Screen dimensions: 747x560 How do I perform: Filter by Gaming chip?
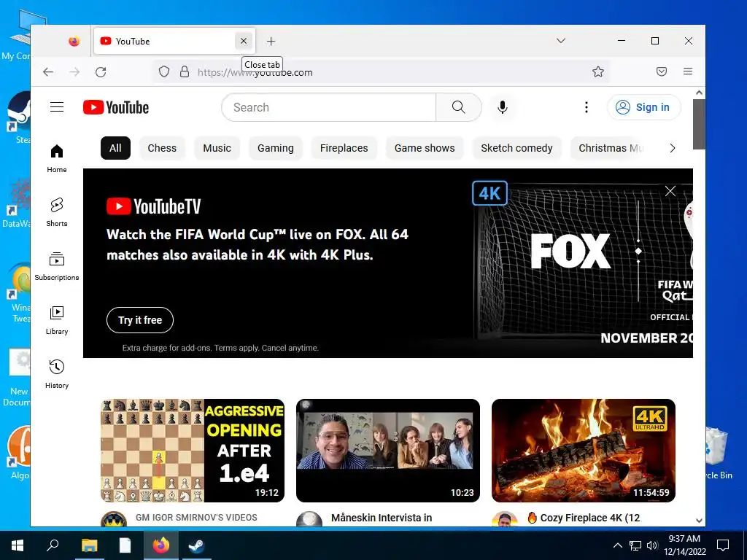tap(275, 148)
